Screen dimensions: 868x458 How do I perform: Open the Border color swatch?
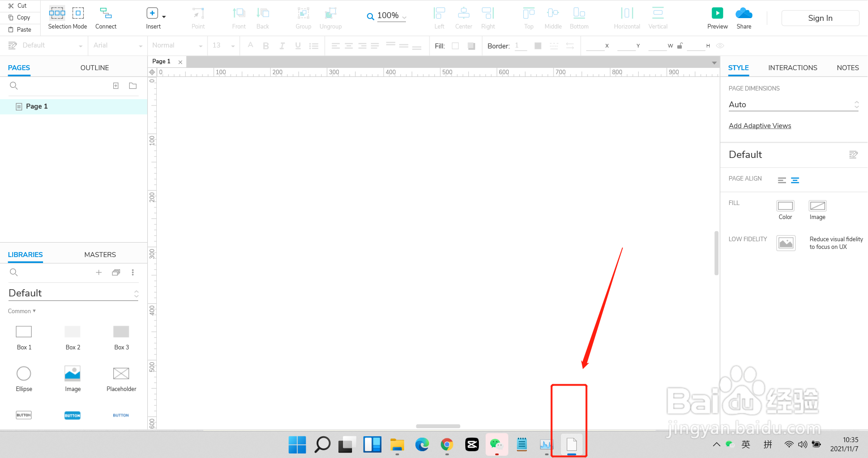[538, 46]
